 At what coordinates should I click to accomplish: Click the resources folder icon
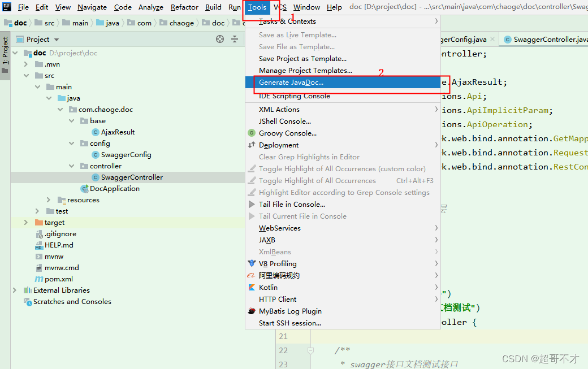coord(62,200)
